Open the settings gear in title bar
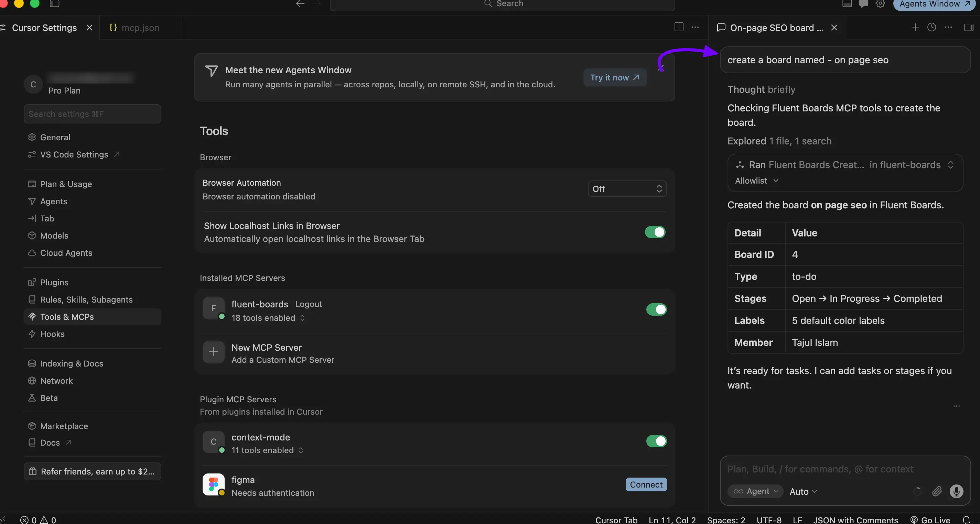Viewport: 980px width, 524px height. tap(880, 4)
